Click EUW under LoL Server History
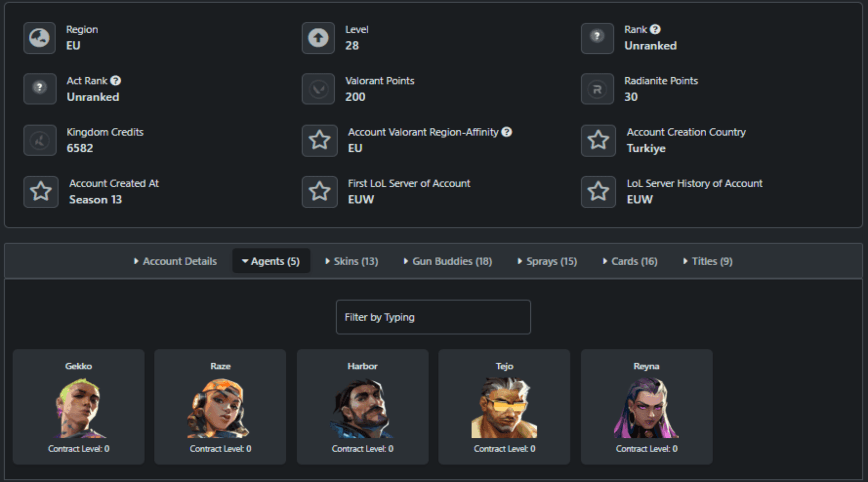This screenshot has width=868, height=482. coord(640,200)
